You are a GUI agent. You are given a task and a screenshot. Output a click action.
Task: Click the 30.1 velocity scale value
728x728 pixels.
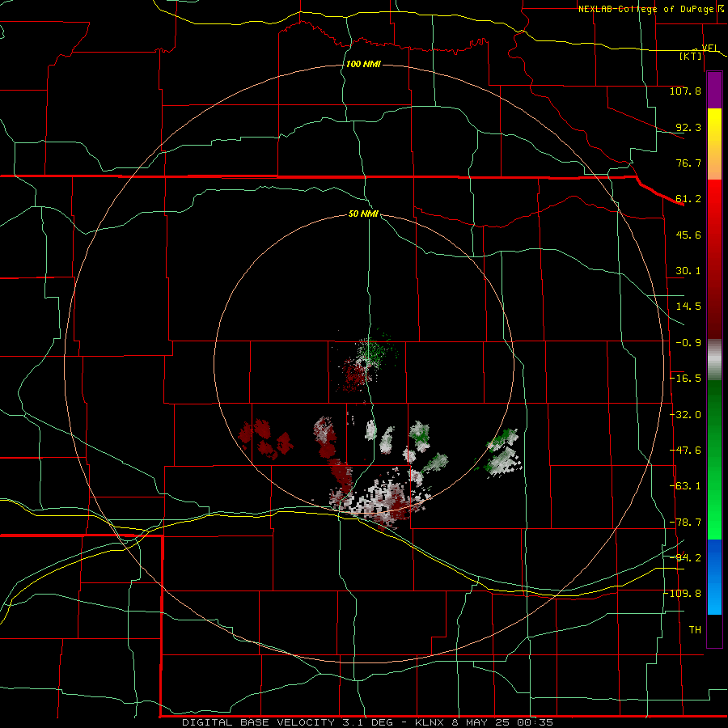tap(688, 271)
